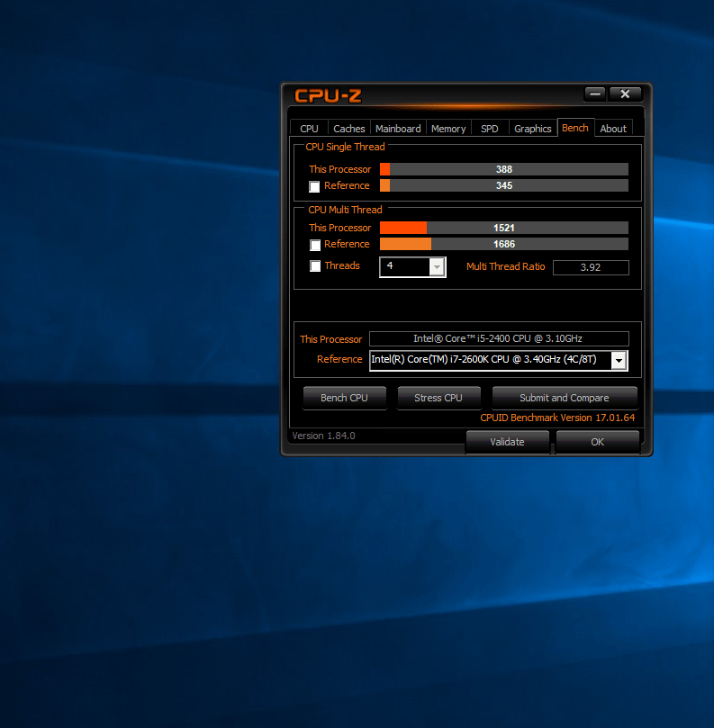Open the Mainboard tab
Screen dimensions: 714x728
(398, 129)
